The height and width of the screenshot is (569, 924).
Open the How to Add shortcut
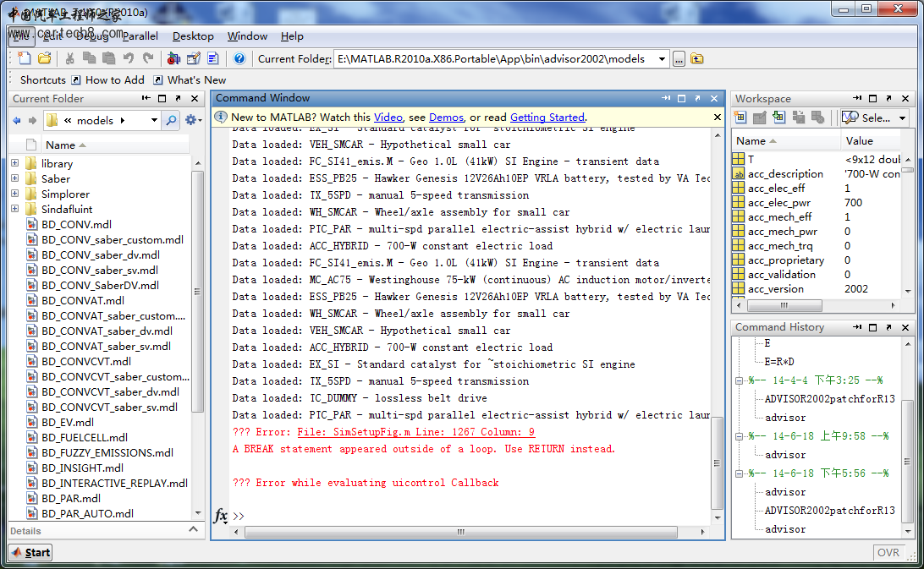107,80
